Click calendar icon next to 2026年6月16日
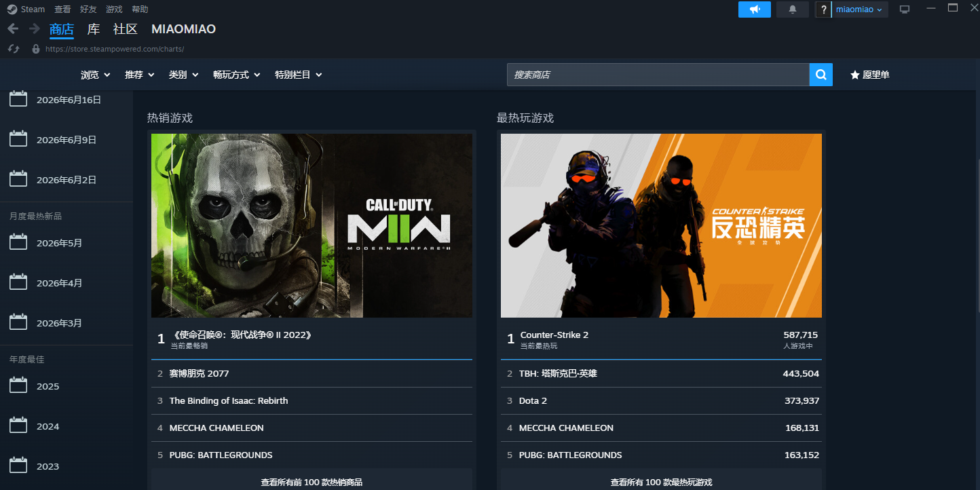The width and height of the screenshot is (980, 490). (x=18, y=99)
